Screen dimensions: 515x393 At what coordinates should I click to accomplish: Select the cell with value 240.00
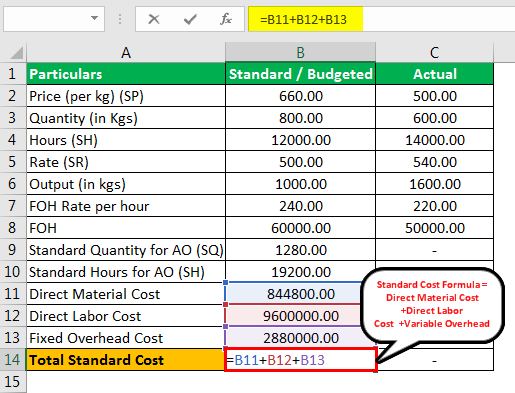coord(300,206)
